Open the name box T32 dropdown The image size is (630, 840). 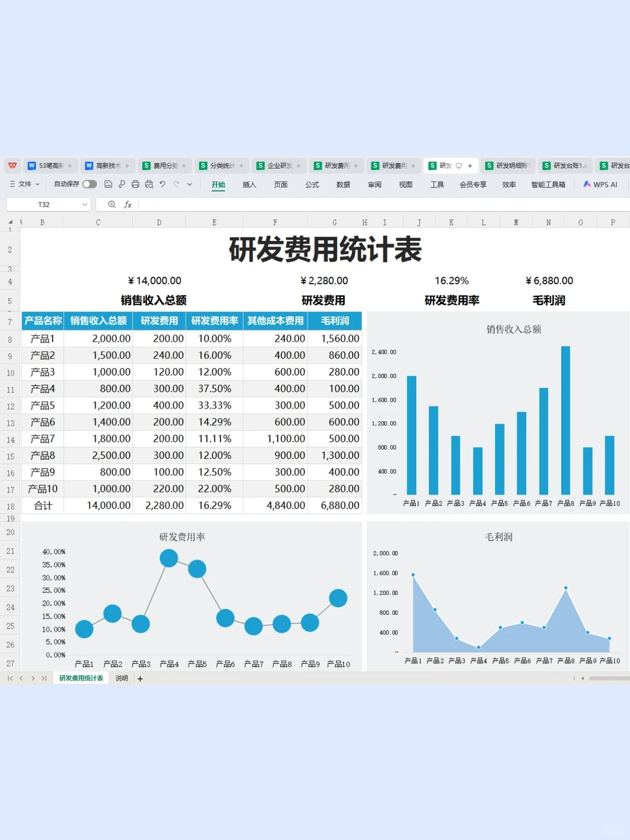(85, 204)
